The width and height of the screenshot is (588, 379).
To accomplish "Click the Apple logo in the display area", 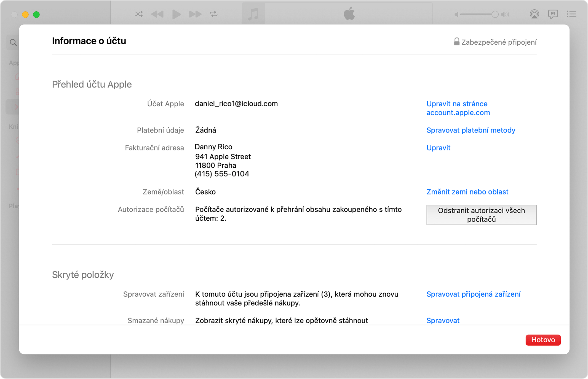I will coord(349,13).
